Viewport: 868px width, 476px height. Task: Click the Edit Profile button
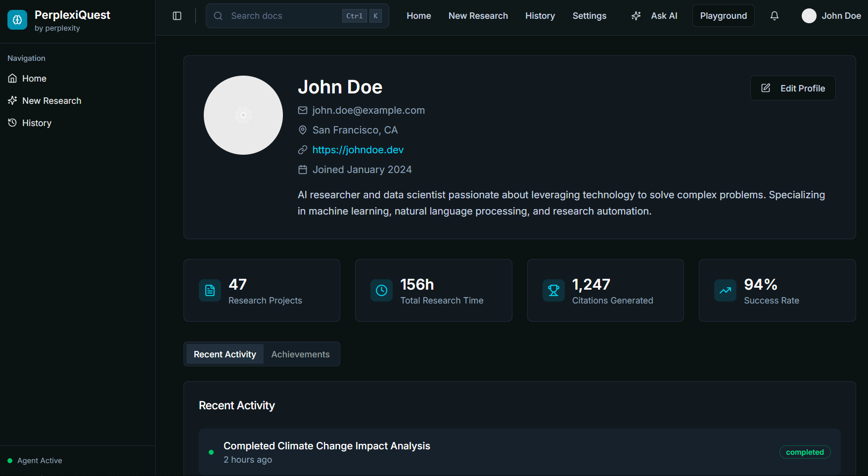click(x=793, y=88)
